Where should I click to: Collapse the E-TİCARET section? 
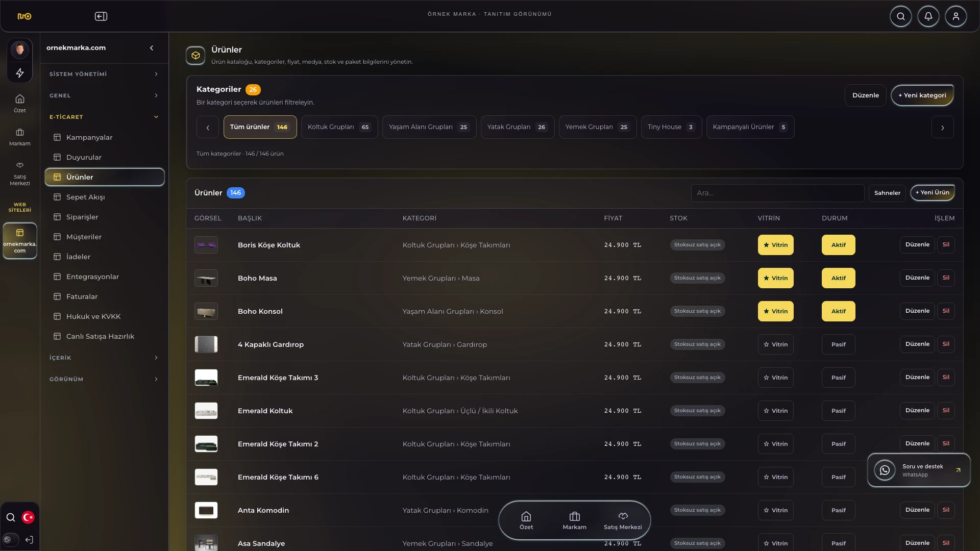point(104,117)
